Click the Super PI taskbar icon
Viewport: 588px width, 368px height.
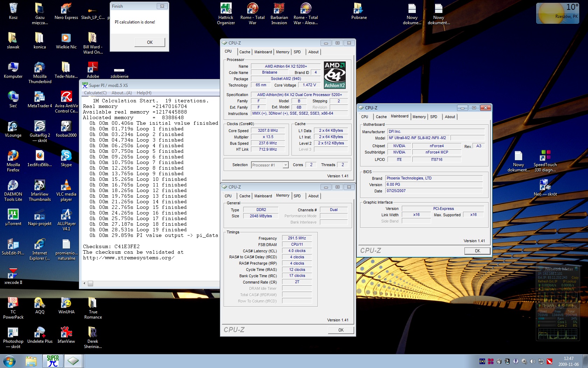click(52, 361)
